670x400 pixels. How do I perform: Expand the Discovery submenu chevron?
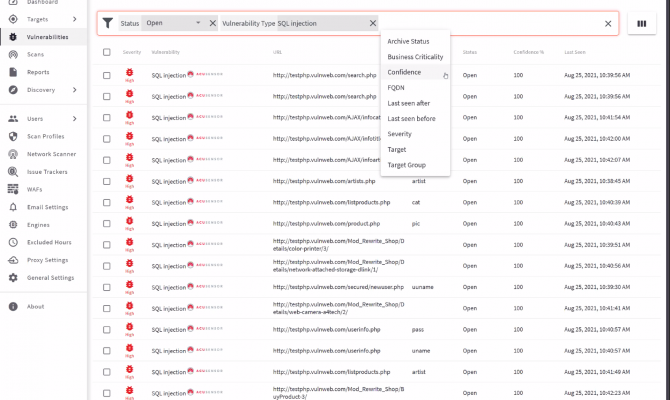(x=75, y=90)
